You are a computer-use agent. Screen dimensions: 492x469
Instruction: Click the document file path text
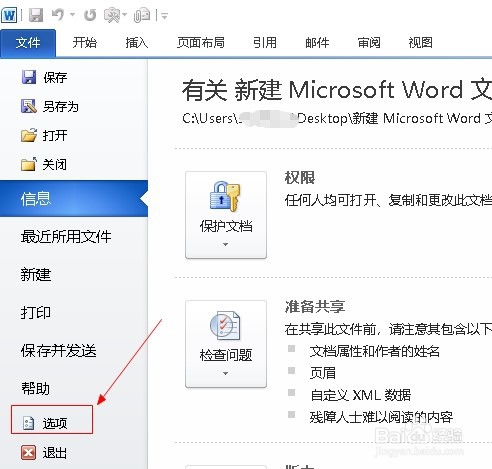point(337,119)
